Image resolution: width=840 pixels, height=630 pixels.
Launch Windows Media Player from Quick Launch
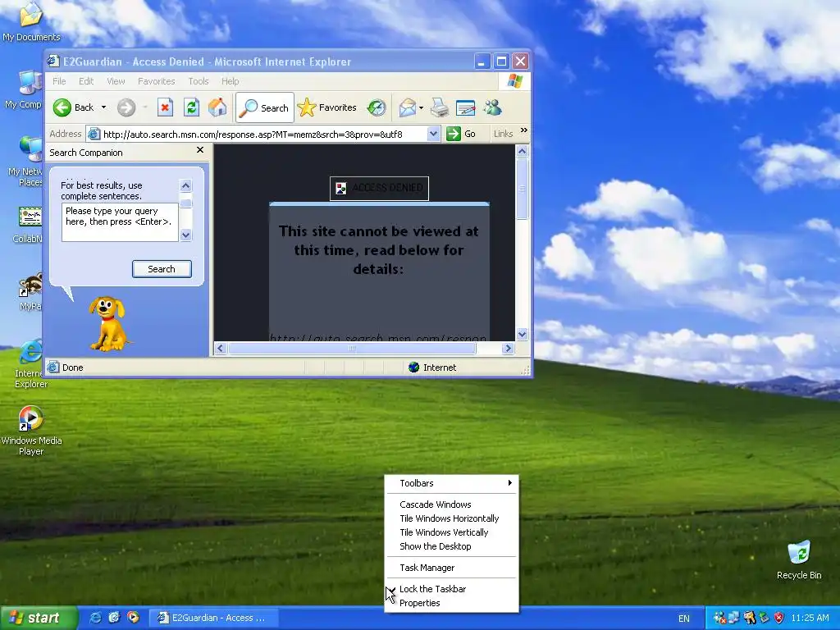tap(133, 618)
